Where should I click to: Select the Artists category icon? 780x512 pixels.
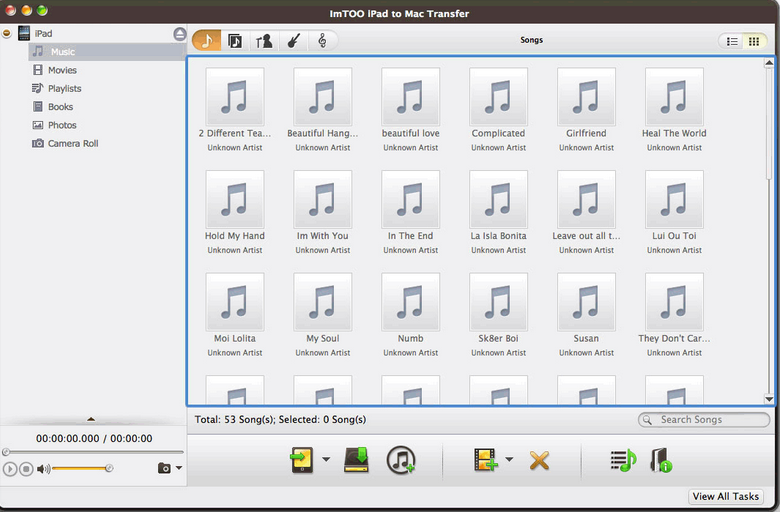264,40
